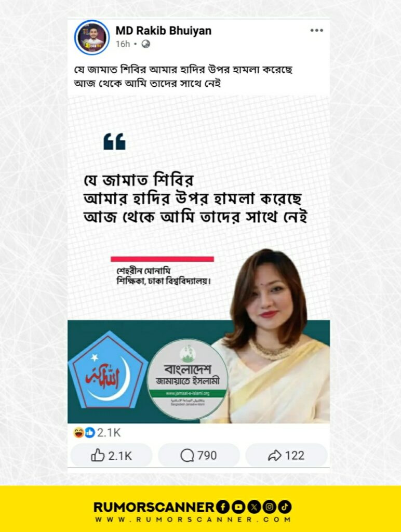
Task: Click the blue Like reaction icon
Action: click(x=89, y=433)
